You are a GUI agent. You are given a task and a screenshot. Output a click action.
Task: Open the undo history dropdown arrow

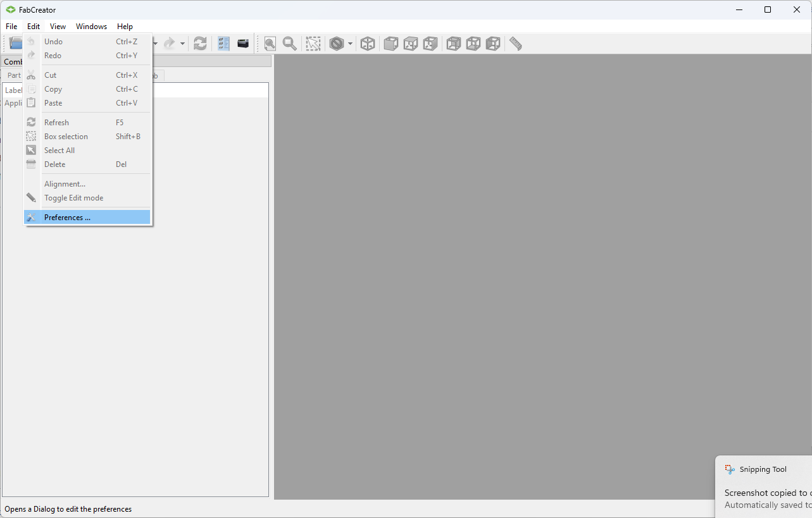pyautogui.click(x=155, y=44)
